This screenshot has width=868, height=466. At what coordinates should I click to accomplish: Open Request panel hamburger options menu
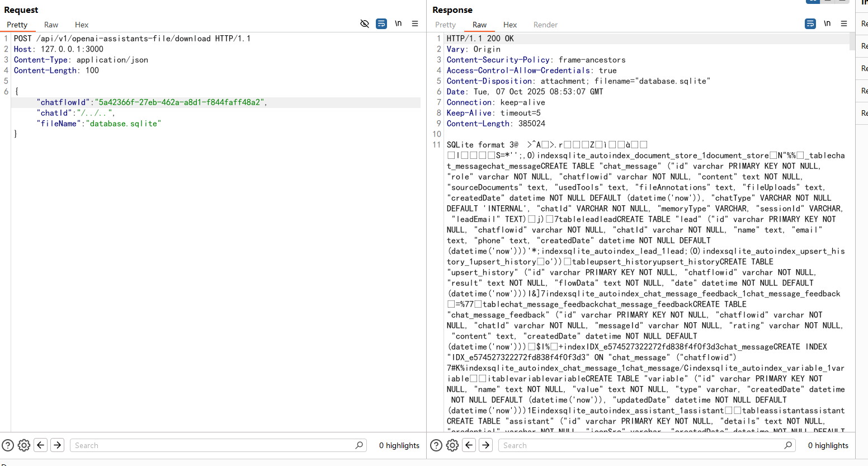[415, 23]
